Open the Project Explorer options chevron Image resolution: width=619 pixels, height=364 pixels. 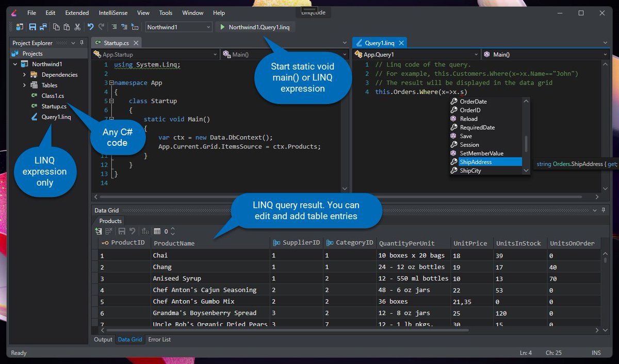(73, 43)
